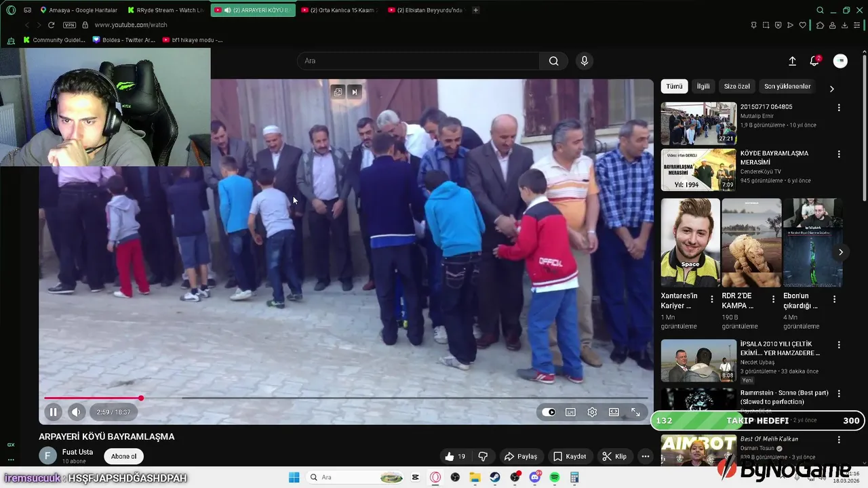Select the Son yüklenenler filter chip

[x=787, y=86]
